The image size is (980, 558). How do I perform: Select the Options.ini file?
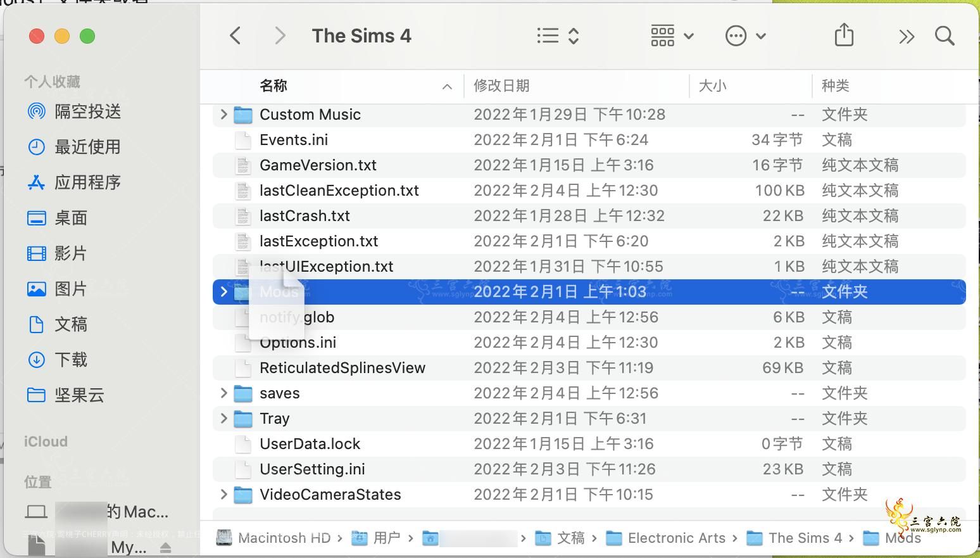(298, 343)
